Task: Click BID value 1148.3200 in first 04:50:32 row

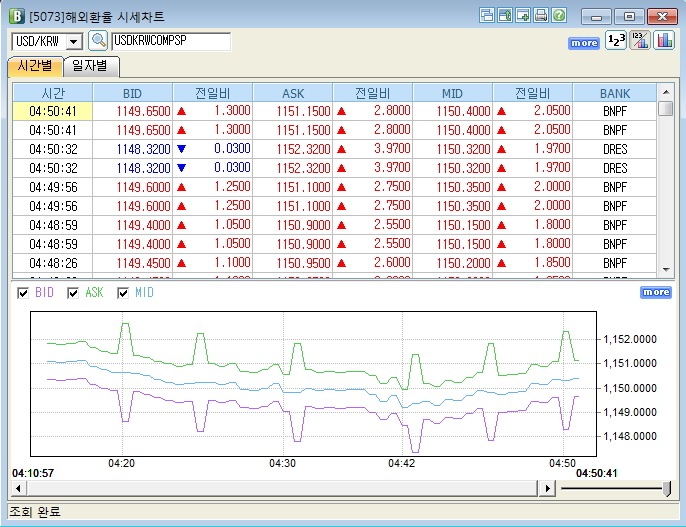Action: click(144, 149)
